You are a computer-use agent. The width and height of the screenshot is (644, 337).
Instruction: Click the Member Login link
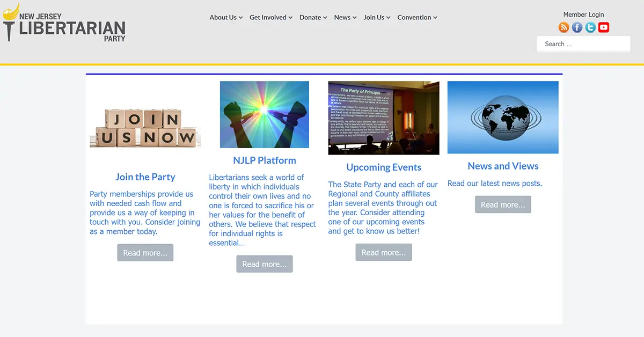pyautogui.click(x=583, y=14)
